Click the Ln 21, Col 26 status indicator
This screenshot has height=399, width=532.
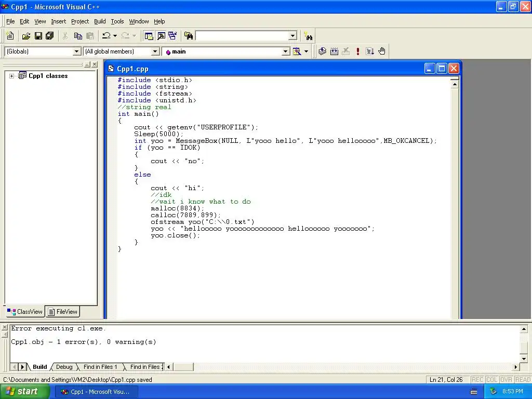[x=446, y=380]
